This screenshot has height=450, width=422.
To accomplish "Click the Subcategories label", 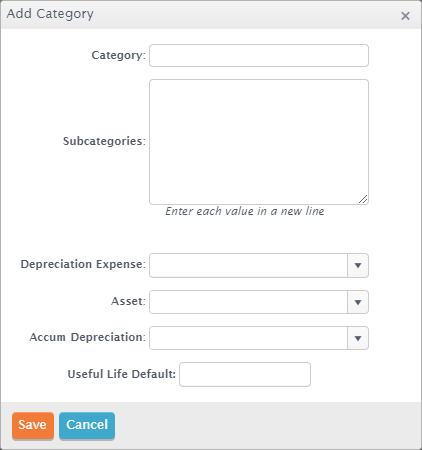I will (104, 141).
